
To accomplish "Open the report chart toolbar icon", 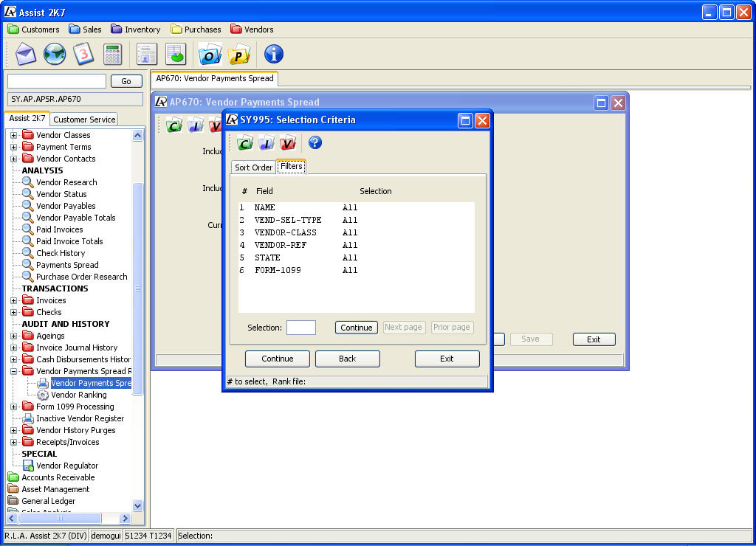I will pos(176,54).
